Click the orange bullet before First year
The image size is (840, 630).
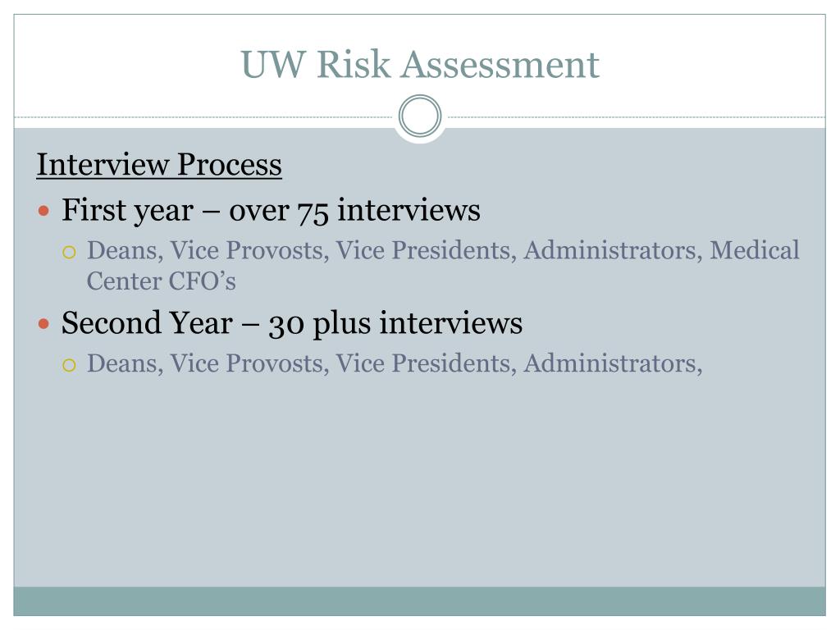pos(44,211)
